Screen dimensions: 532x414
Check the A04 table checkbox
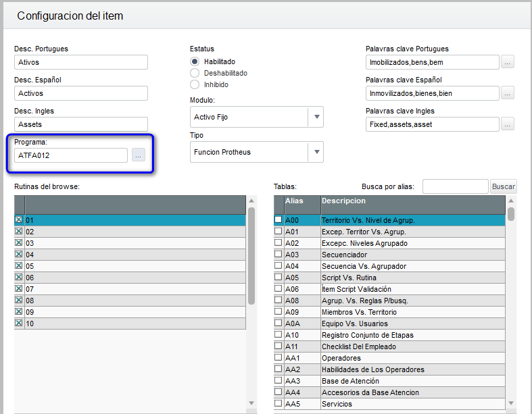point(279,265)
